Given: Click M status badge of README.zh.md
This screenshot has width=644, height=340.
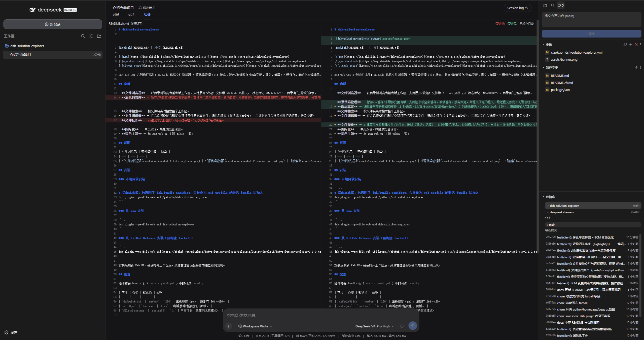Looking at the screenshot, I should pyautogui.click(x=547, y=83).
